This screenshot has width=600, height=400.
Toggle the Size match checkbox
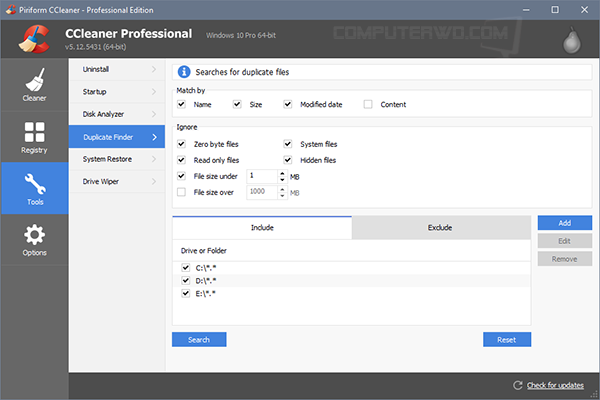pos(237,104)
